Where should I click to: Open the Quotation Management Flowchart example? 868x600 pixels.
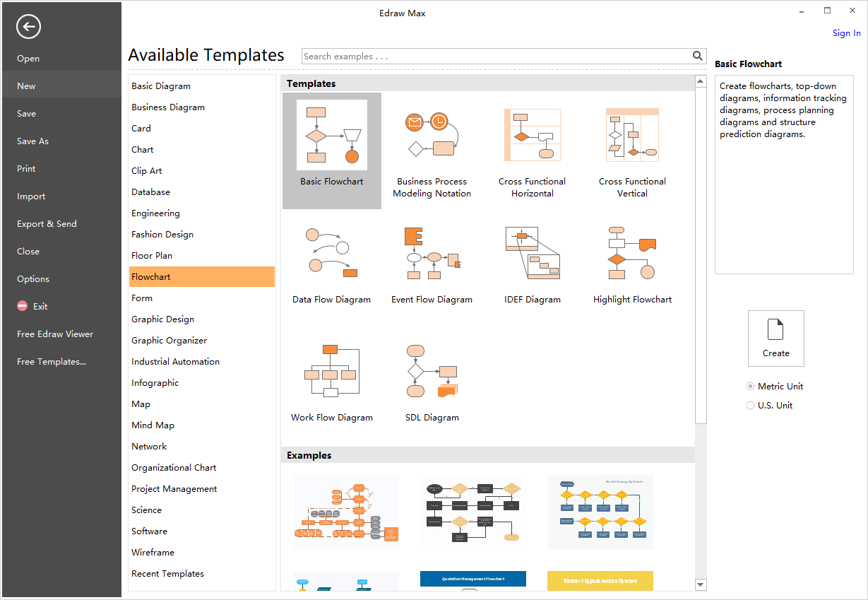(473, 580)
